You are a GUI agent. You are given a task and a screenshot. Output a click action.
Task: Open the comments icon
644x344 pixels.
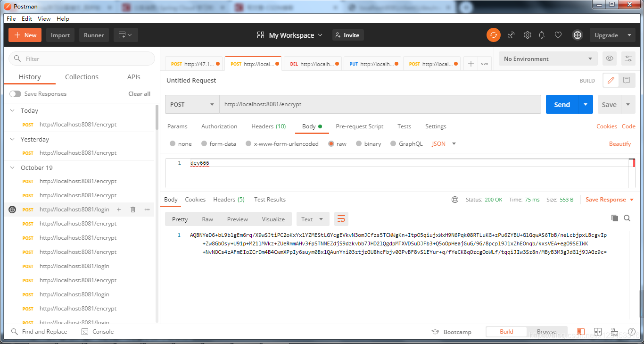(x=627, y=80)
